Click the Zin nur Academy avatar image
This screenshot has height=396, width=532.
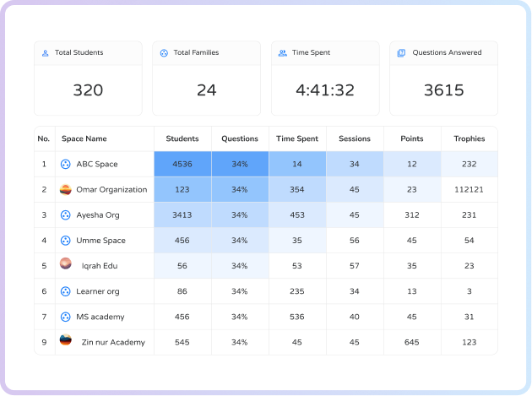click(65, 341)
